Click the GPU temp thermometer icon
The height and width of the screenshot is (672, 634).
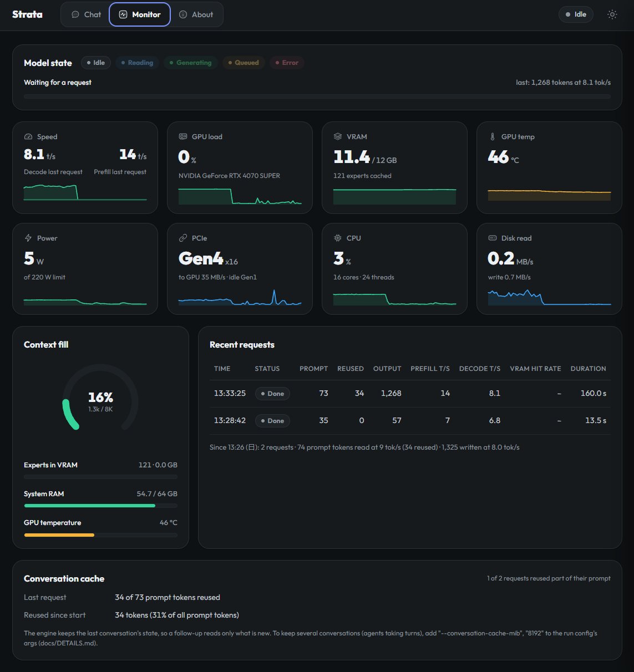(x=493, y=137)
